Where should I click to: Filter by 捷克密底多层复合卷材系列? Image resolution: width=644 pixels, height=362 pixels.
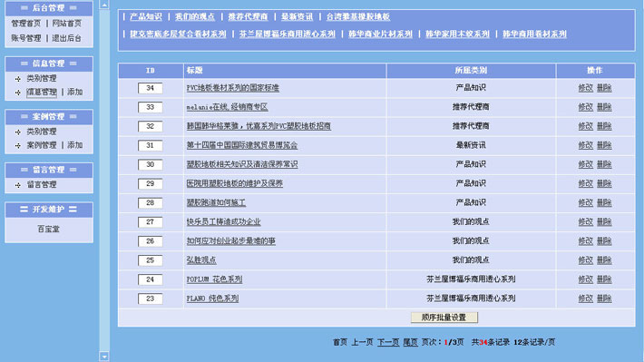tap(178, 34)
